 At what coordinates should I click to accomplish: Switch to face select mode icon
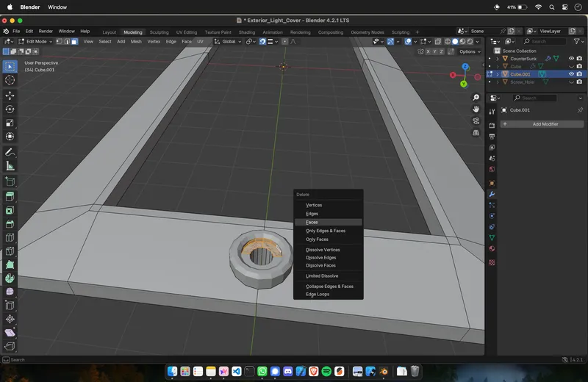[x=74, y=42]
